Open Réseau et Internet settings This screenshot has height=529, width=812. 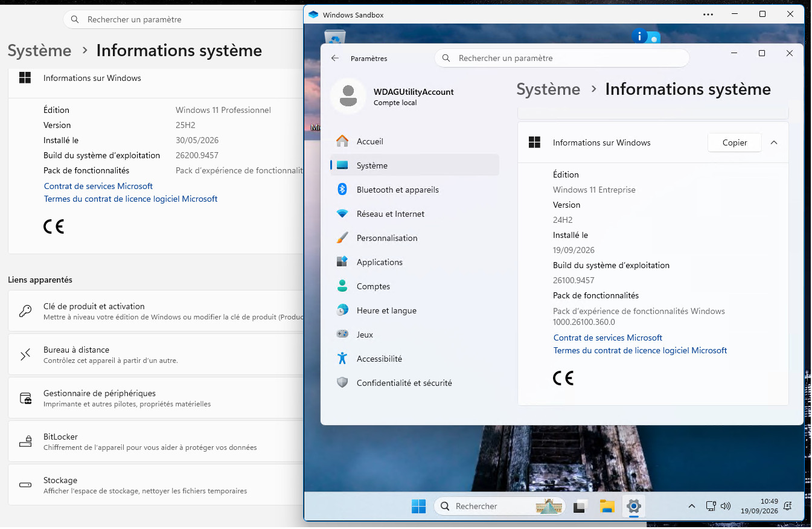(x=415, y=214)
